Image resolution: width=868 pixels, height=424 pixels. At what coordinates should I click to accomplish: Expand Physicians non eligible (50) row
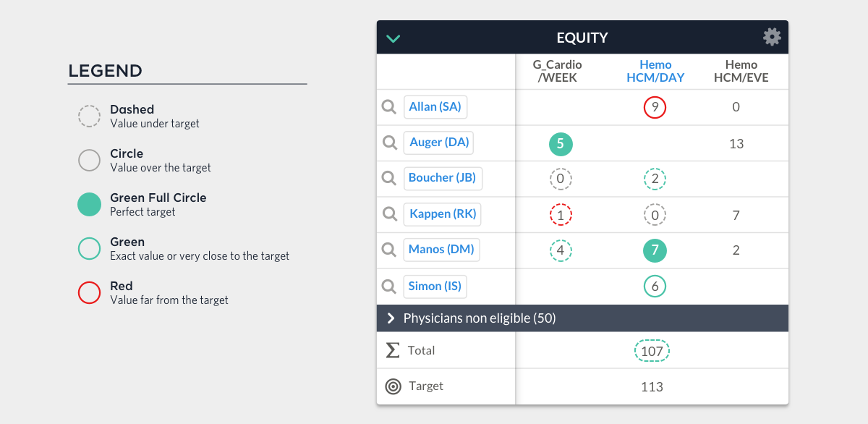tap(582, 318)
